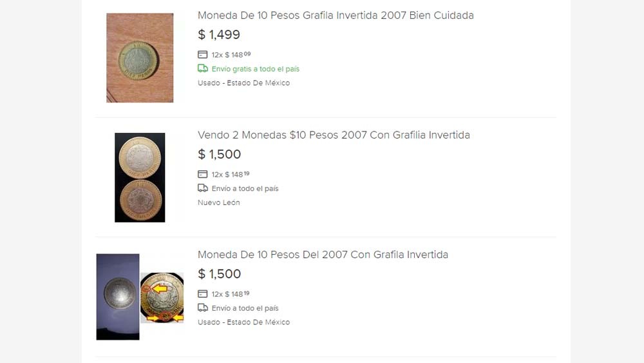644x363 pixels.
Task: Click the credit card icon beside 12x $148.09
Action: (203, 55)
